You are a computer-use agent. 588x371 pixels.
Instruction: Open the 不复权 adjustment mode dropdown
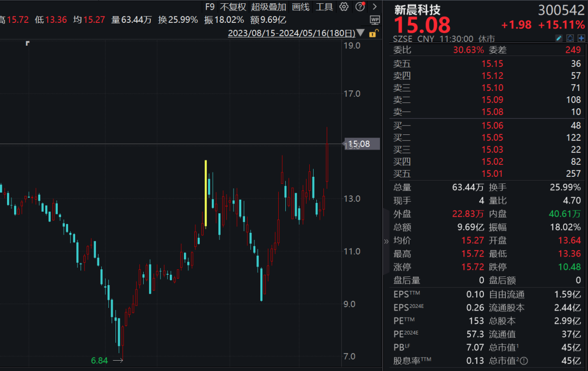tap(233, 7)
